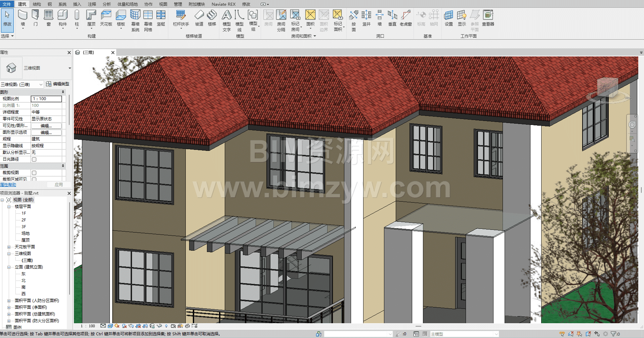This screenshot has width=644, height=338.
Task: Open the work plane Viewer (查看器)
Action: pos(488,18)
